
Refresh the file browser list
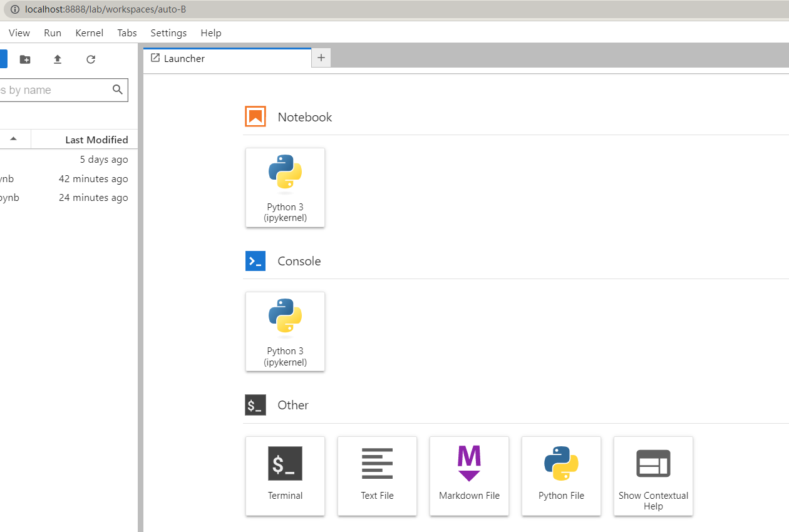[91, 59]
